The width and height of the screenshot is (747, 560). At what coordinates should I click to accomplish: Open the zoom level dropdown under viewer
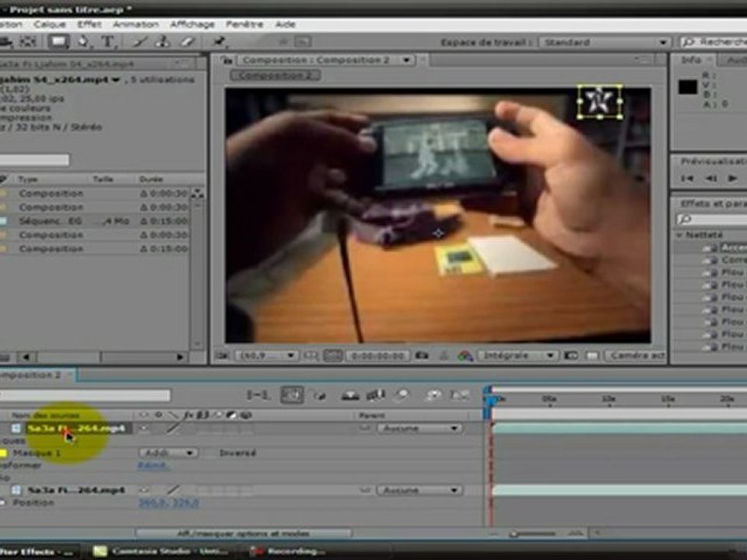(x=266, y=355)
